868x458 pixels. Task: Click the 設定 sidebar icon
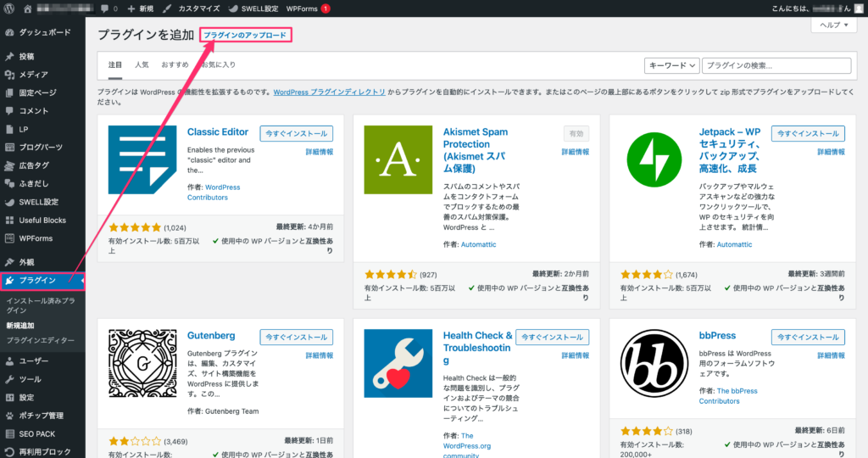coord(9,398)
